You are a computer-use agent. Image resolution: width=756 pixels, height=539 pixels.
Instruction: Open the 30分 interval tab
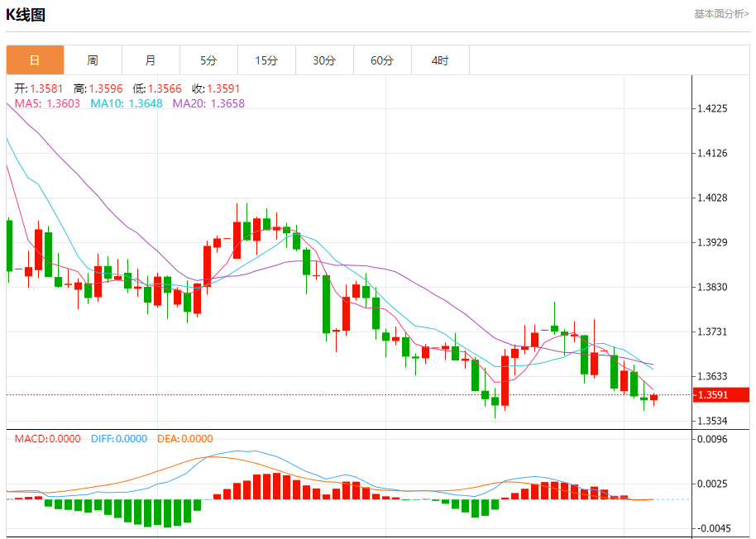tap(324, 60)
